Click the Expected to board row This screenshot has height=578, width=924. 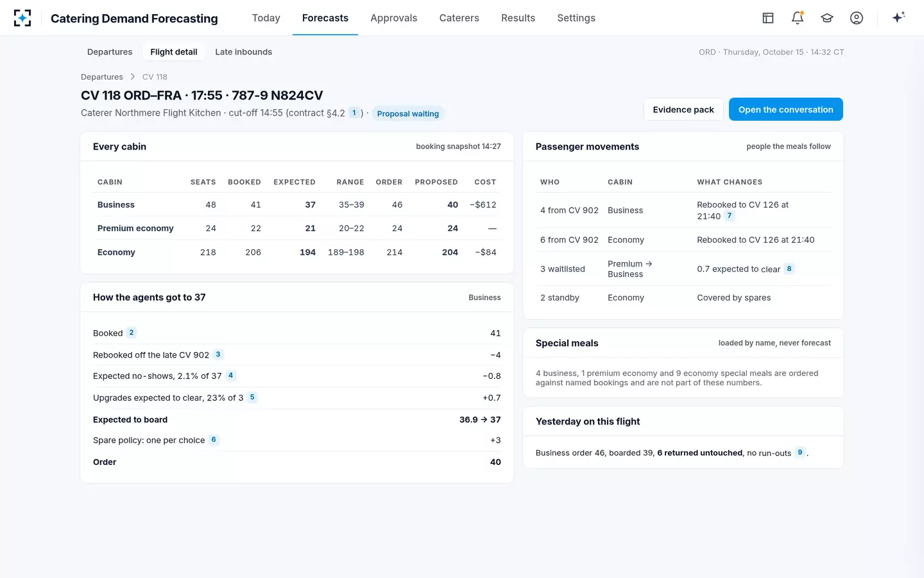tap(297, 419)
